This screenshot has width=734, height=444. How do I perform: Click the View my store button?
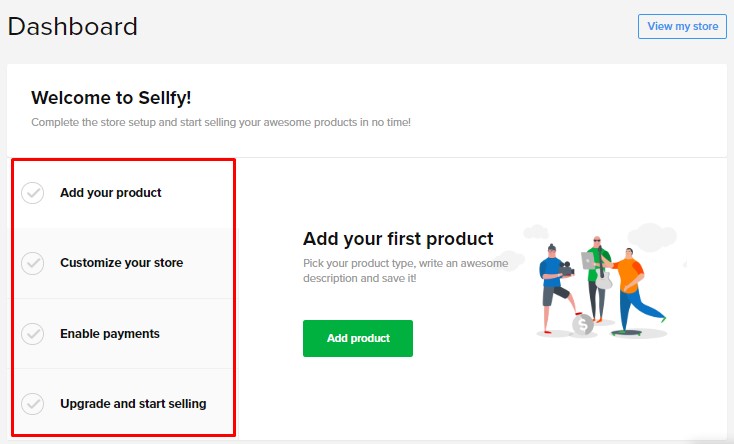click(x=682, y=27)
